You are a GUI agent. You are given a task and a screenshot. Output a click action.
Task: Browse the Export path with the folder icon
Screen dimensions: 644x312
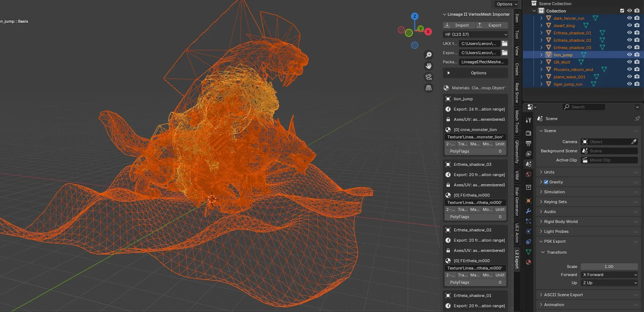click(x=505, y=53)
